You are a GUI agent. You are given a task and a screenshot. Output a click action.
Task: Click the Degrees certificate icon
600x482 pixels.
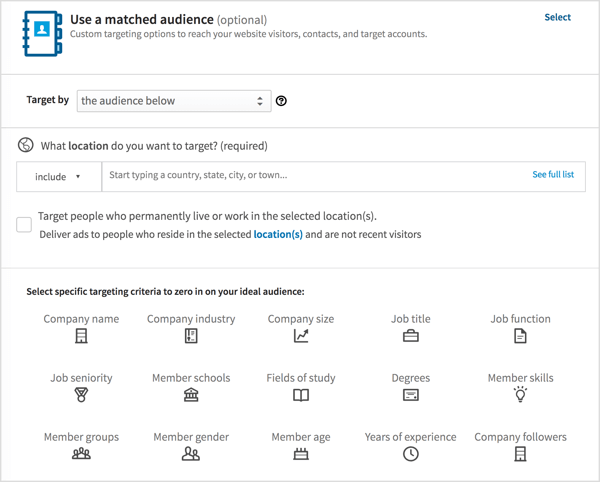click(411, 396)
